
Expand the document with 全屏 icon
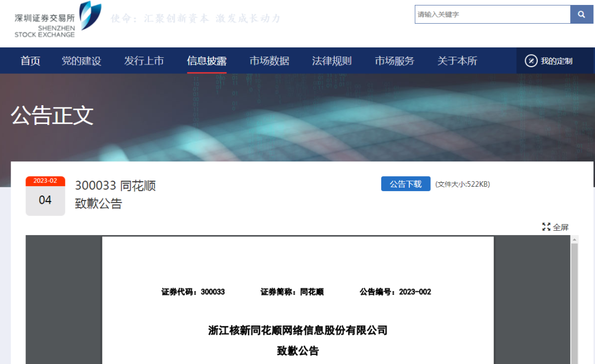547,227
